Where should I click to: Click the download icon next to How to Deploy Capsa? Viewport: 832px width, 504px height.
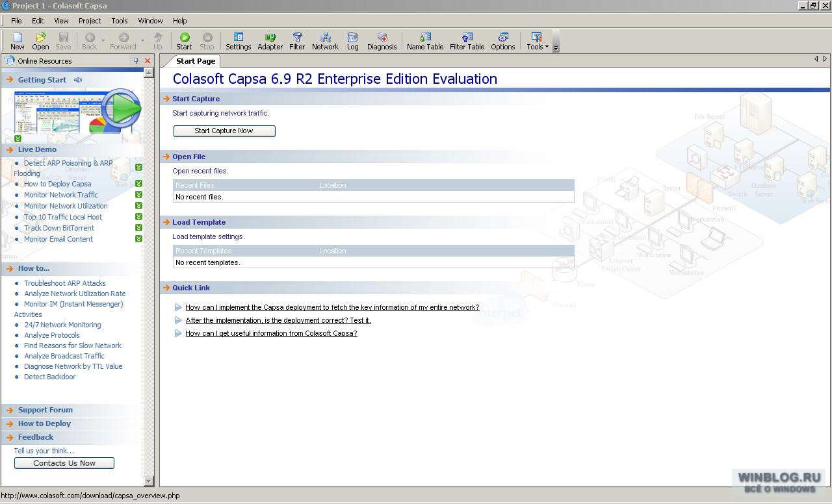pos(138,184)
